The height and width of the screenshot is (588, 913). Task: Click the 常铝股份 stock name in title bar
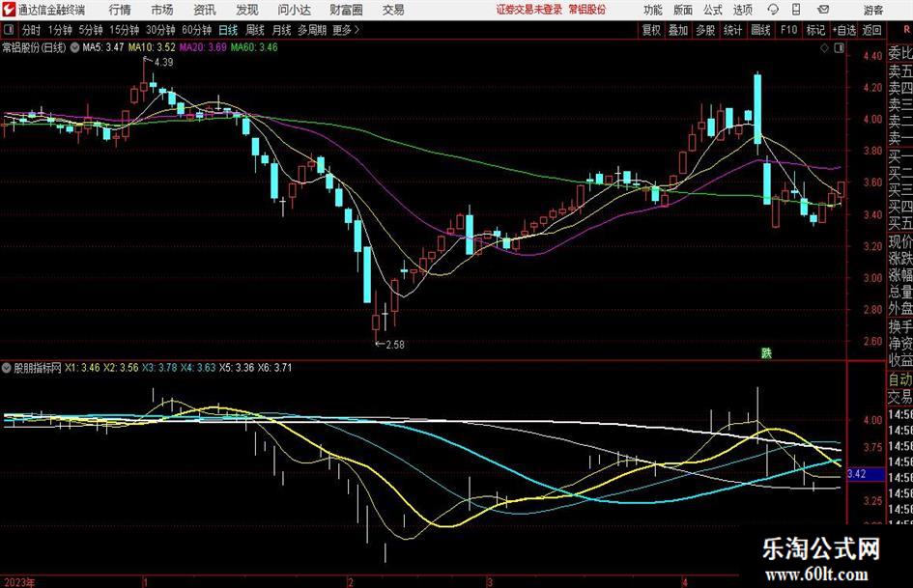point(587,10)
